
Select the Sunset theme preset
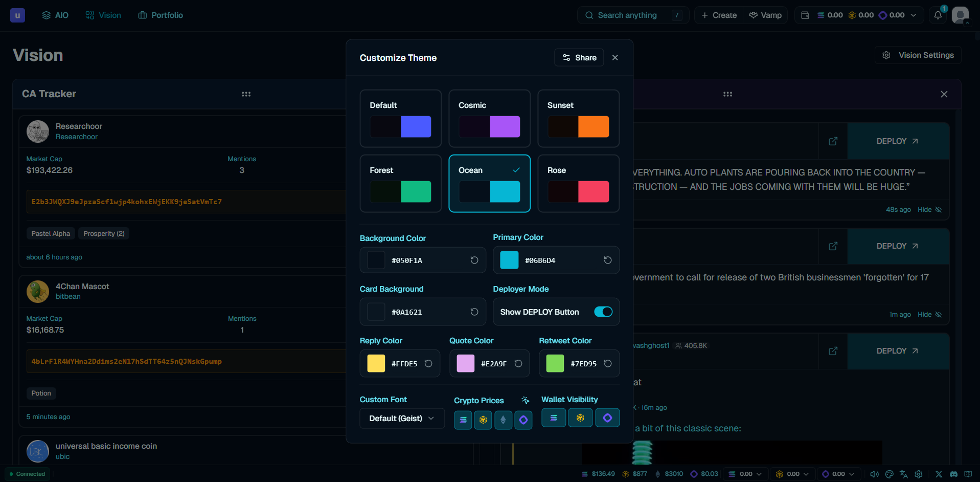click(578, 119)
